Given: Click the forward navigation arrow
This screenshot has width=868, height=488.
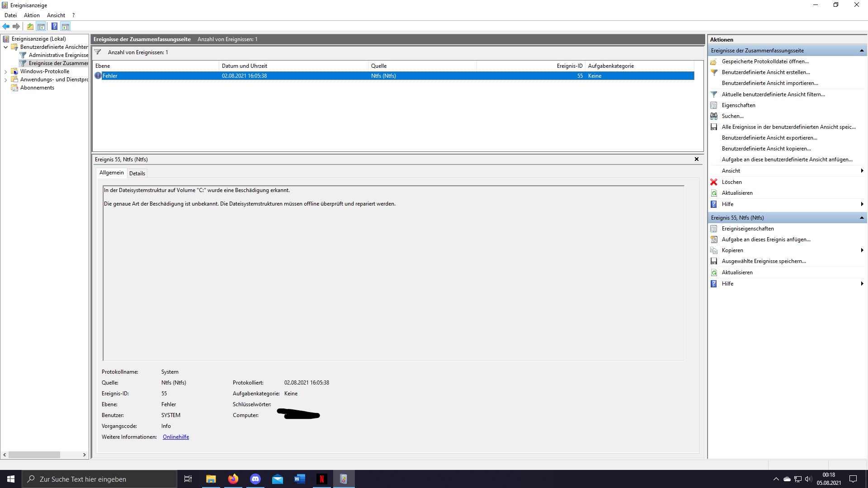Looking at the screenshot, I should pos(17,26).
